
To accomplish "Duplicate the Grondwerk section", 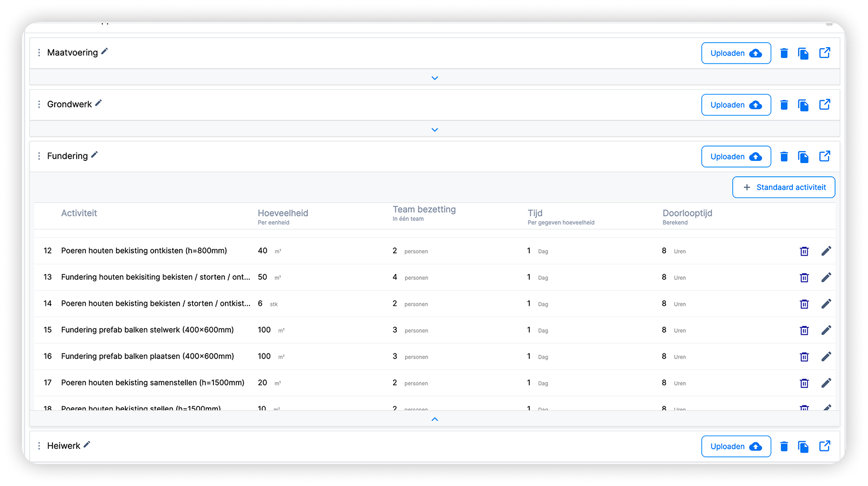I will tap(803, 105).
